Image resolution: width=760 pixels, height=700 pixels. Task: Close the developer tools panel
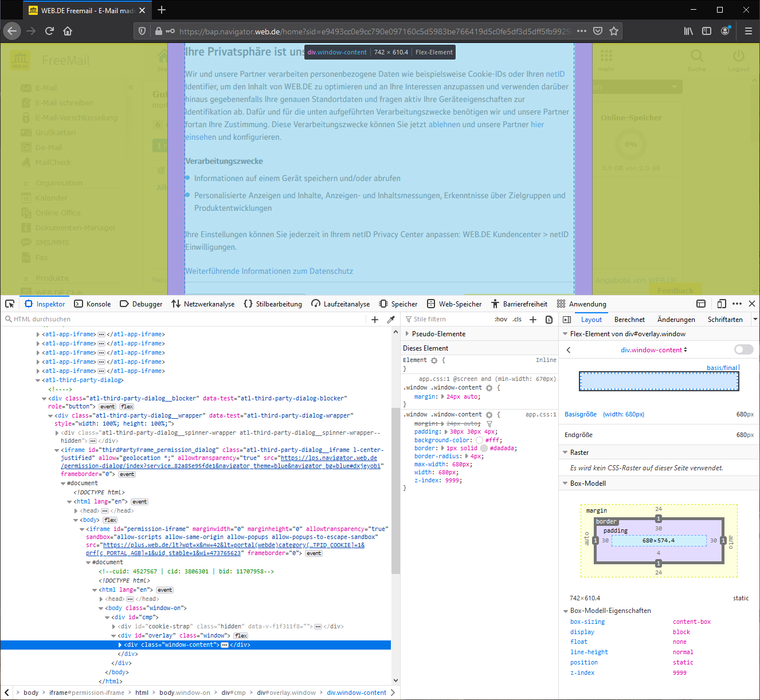pyautogui.click(x=752, y=304)
